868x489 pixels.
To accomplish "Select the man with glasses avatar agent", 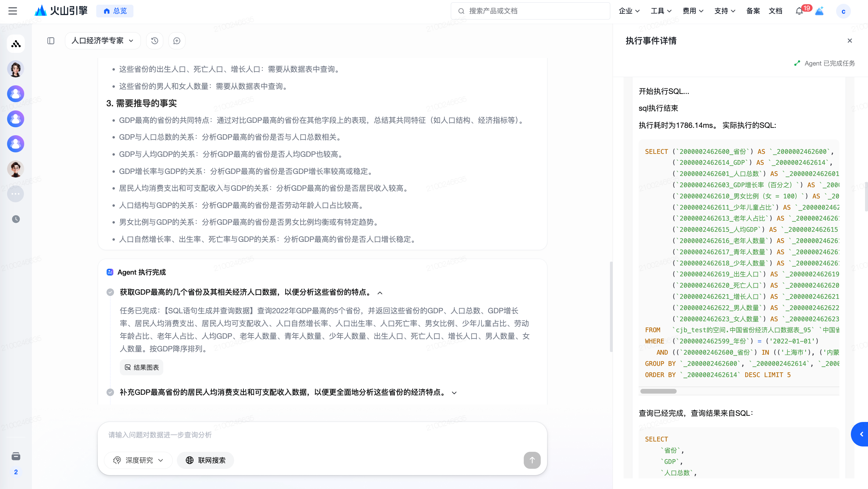I will [16, 169].
